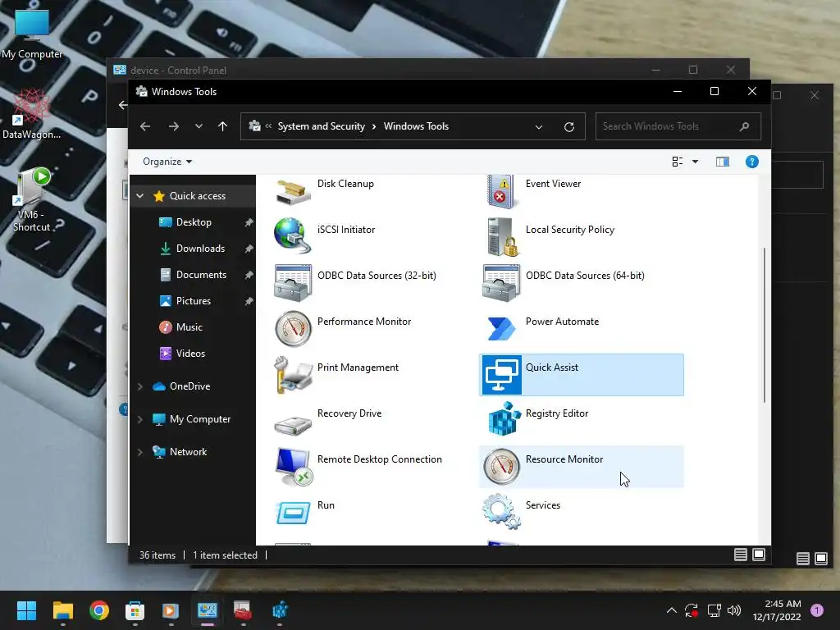This screenshot has width=840, height=630.
Task: Click the vertical scrollbar of file list
Action: pyautogui.click(x=765, y=325)
